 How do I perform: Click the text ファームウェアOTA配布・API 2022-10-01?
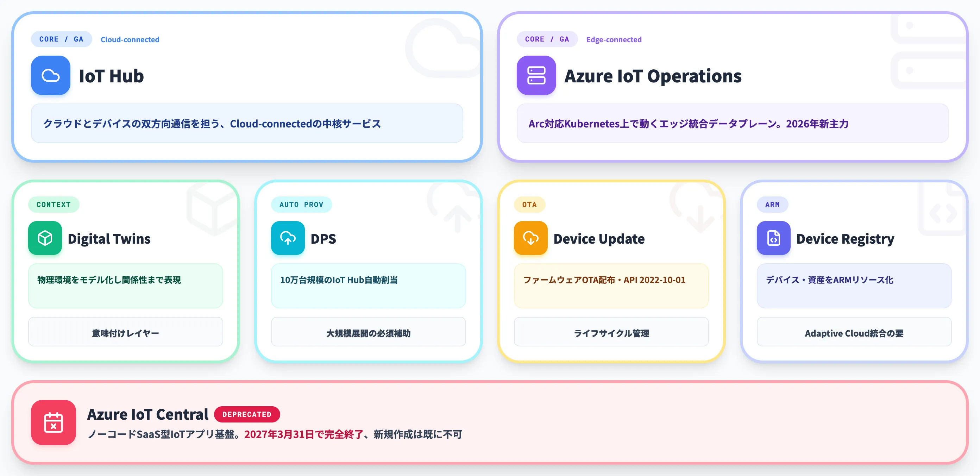[x=604, y=280]
